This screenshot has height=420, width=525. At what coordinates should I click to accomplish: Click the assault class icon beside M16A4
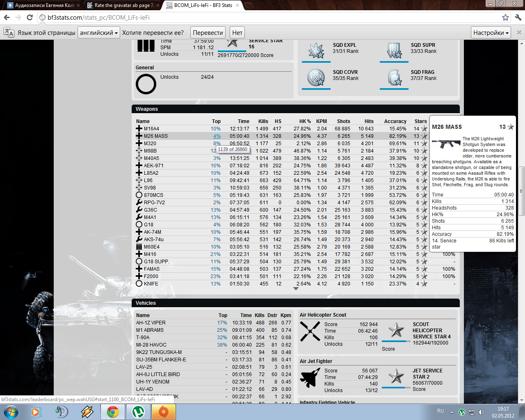pyautogui.click(x=139, y=129)
